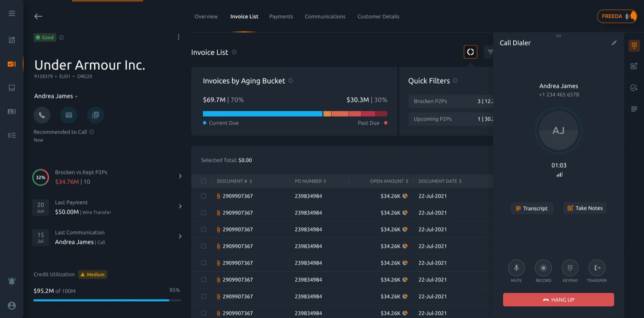Open the add note icon in right rail
The image size is (644, 318).
click(x=634, y=66)
